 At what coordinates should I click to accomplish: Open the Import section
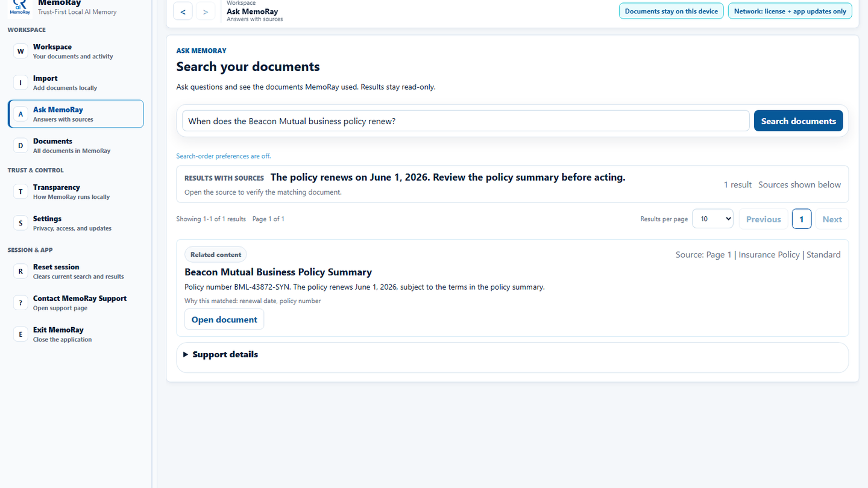coord(76,83)
